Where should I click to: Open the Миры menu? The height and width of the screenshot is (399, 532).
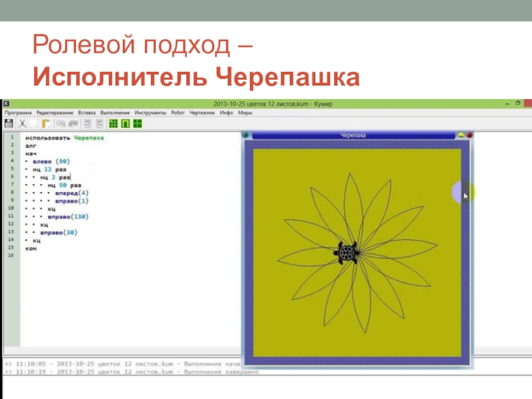[x=245, y=112]
